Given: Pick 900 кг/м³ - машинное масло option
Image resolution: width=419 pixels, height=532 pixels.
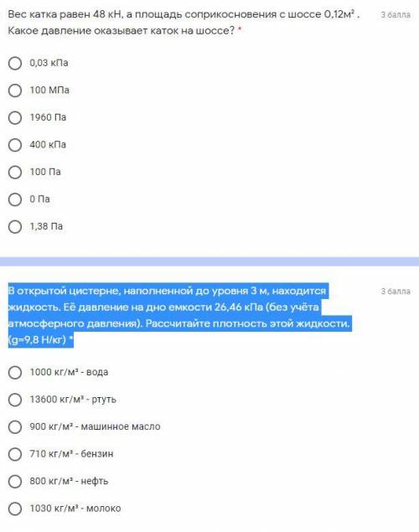Looking at the screenshot, I should click(15, 426).
